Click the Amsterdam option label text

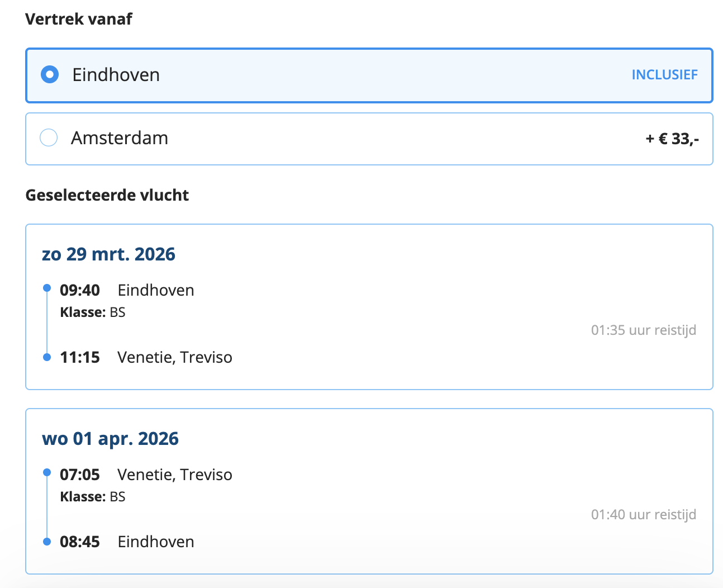coord(119,138)
